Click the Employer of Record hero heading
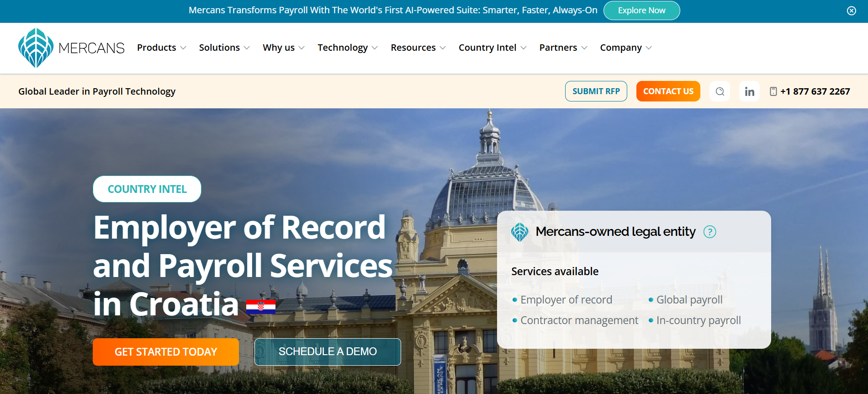Image resolution: width=868 pixels, height=394 pixels. click(x=243, y=266)
